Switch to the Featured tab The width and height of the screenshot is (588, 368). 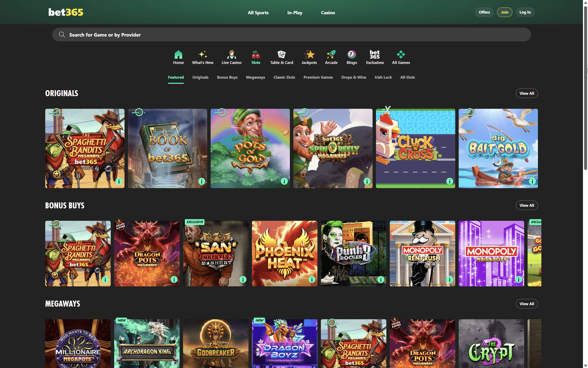(176, 77)
